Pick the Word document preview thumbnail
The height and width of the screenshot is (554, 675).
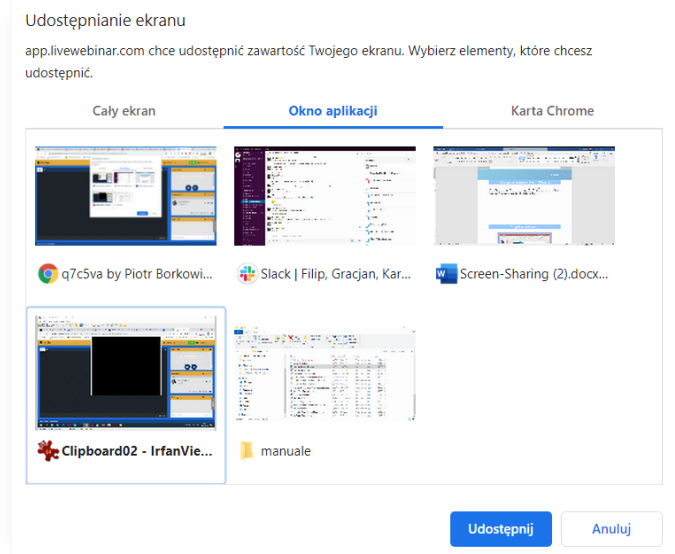click(x=524, y=196)
